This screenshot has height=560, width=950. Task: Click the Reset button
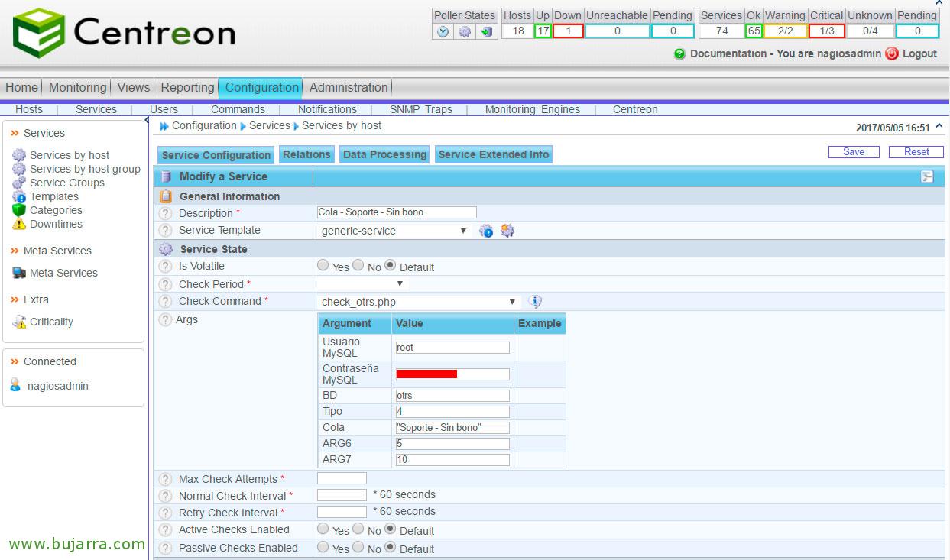click(x=916, y=152)
